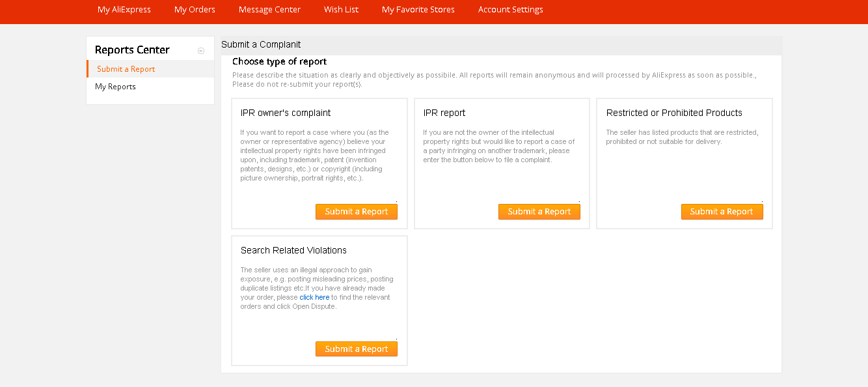Go to My Orders page
This screenshot has width=868, height=387.
[x=195, y=10]
